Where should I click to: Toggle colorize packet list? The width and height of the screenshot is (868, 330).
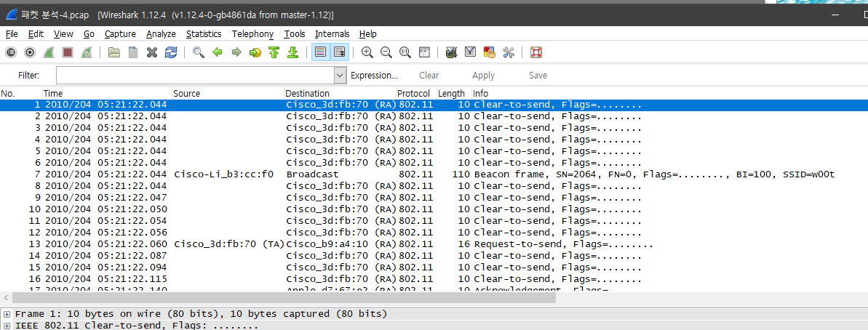point(320,52)
